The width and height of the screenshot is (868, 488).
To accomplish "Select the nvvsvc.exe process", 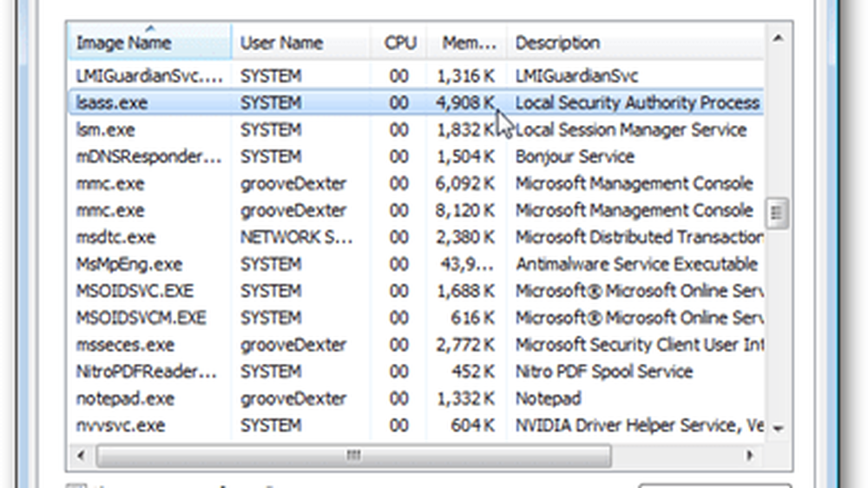I will (x=416, y=425).
